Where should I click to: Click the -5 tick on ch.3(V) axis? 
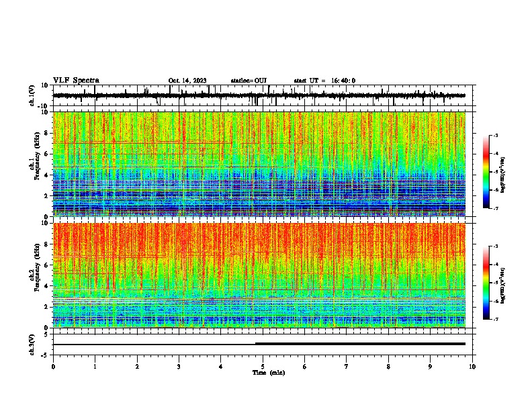point(45,355)
